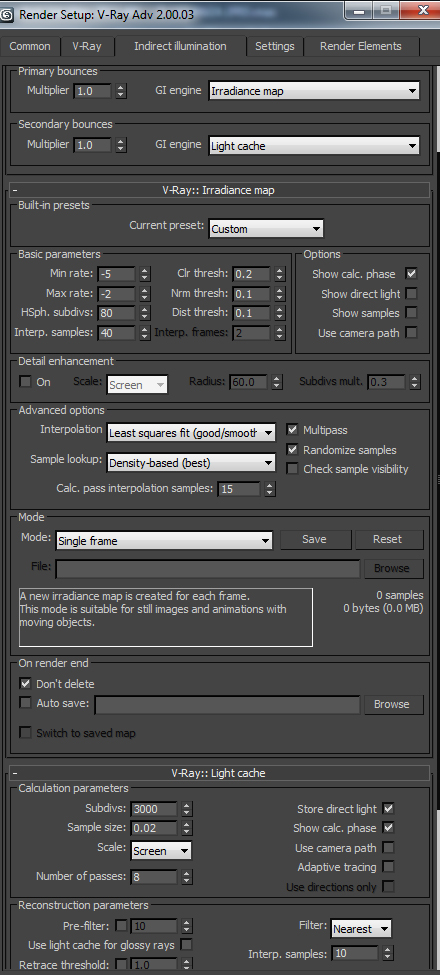Viewport: 440px width, 975px height.
Task: Click the HSph. subdivs value field
Action: tap(115, 313)
